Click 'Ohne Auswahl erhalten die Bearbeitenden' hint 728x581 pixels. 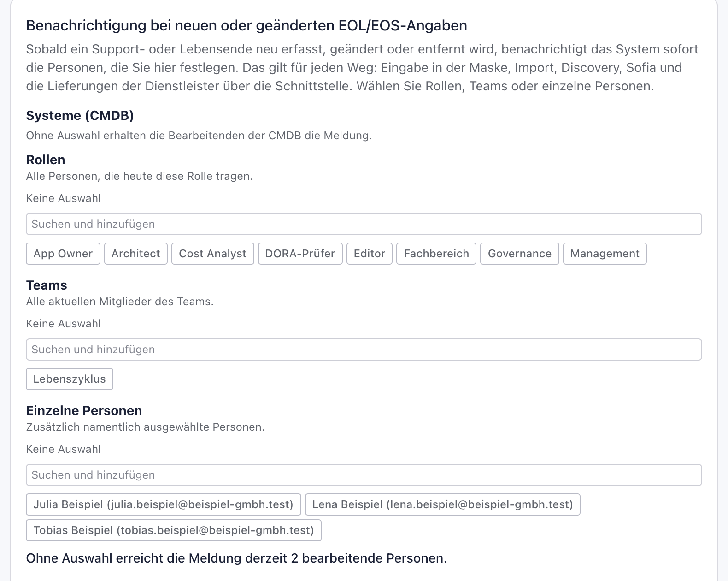199,136
